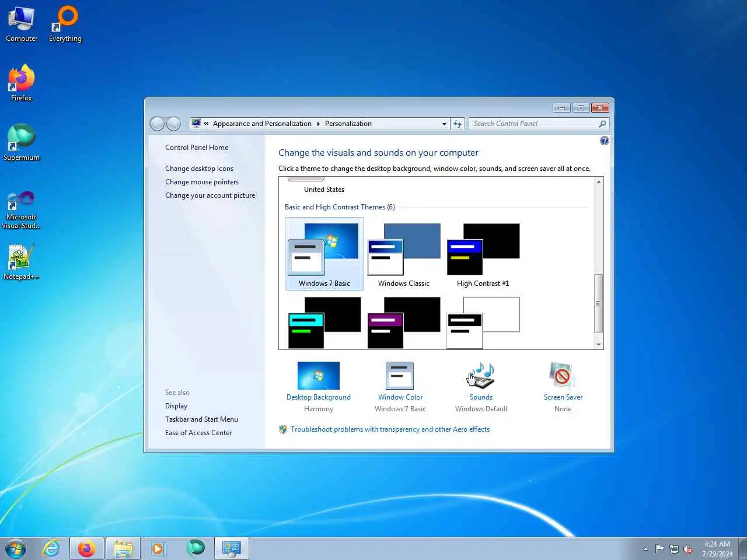This screenshot has width=747, height=560.
Task: Open Change your account picture link
Action: pos(210,195)
